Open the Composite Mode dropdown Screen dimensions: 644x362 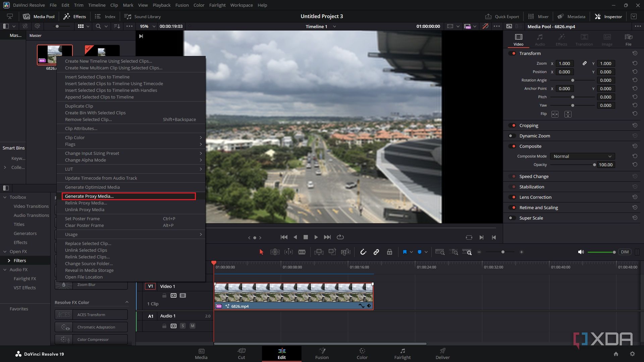pos(582,156)
